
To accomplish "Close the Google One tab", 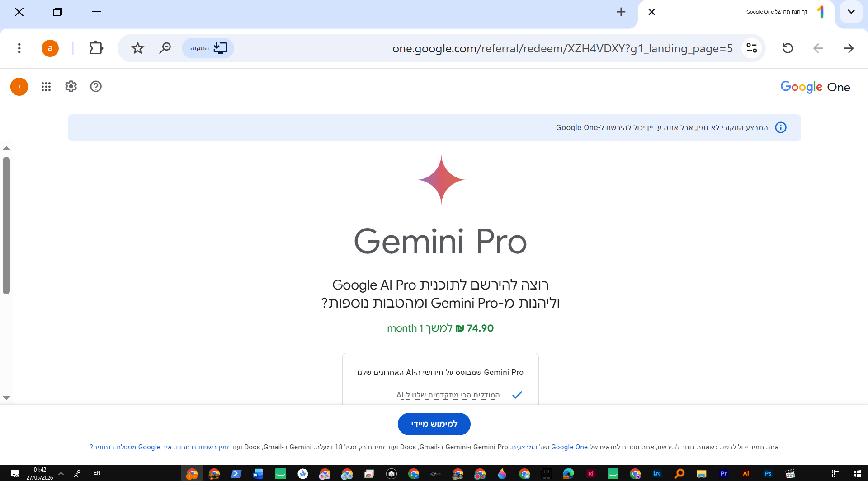I will [651, 12].
